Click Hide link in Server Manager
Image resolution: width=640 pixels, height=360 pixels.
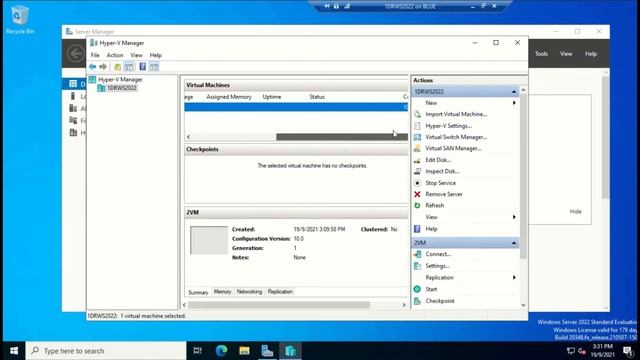[x=576, y=211]
